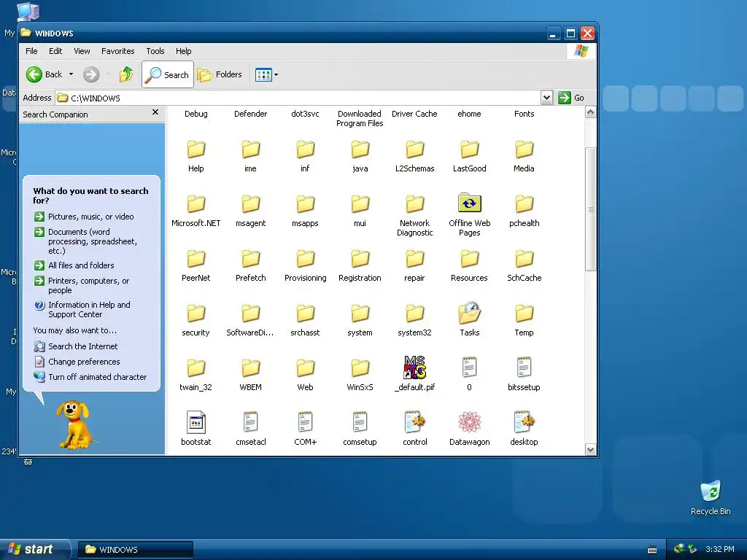Click the Forward navigation arrow
747x560 pixels.
tap(91, 74)
